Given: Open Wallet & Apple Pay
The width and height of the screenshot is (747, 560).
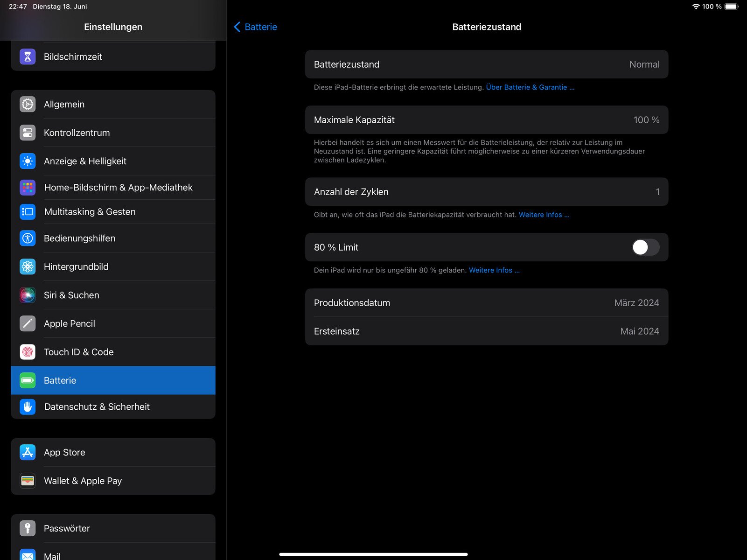Looking at the screenshot, I should click(113, 481).
